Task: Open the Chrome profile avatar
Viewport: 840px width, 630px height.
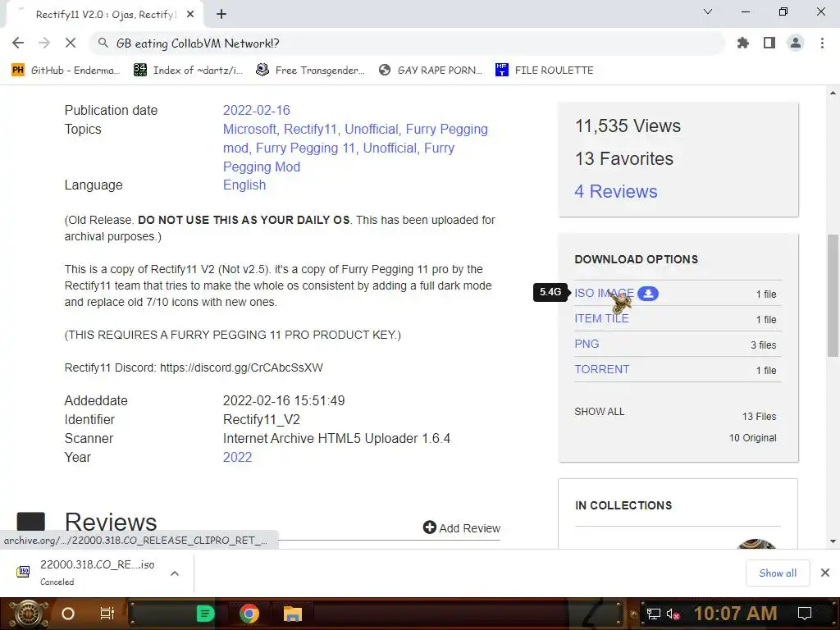Action: click(x=796, y=43)
